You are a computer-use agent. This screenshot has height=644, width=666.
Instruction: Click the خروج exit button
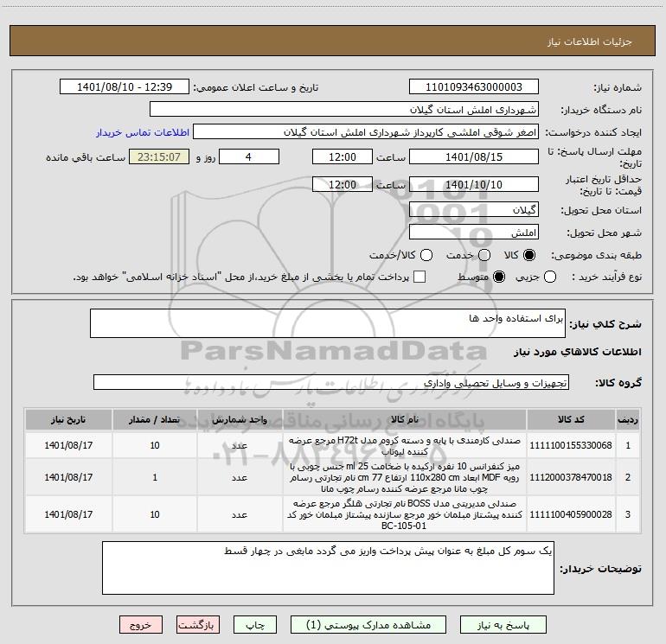click(x=141, y=625)
